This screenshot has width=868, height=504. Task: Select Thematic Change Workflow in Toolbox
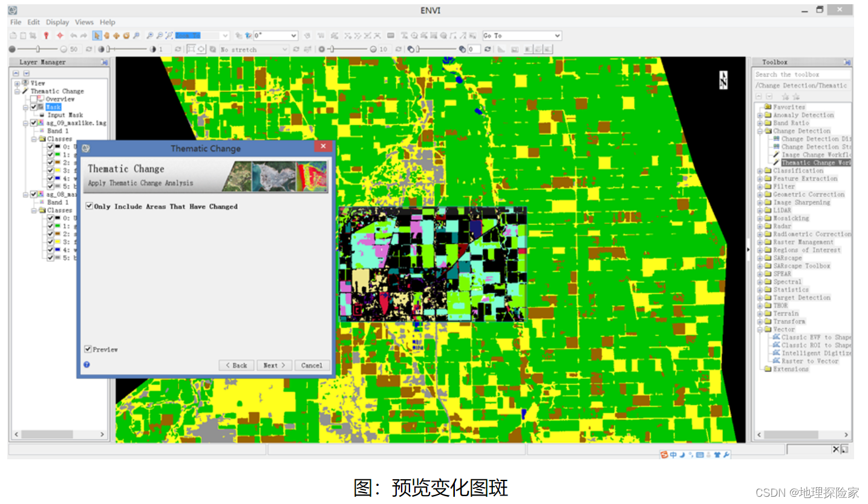(x=816, y=163)
